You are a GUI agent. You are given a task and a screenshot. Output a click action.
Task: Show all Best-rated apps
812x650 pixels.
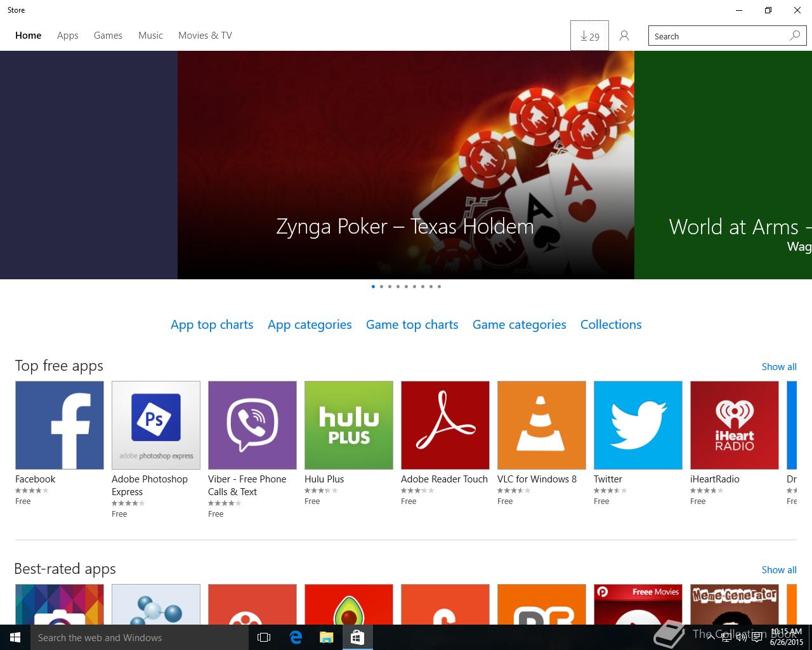[779, 570]
